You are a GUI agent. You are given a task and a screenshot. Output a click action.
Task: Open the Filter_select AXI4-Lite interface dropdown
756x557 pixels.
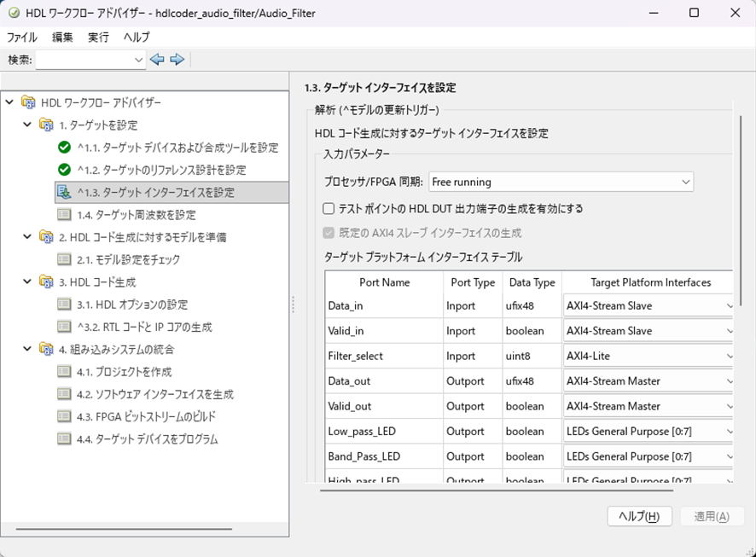[648, 356]
